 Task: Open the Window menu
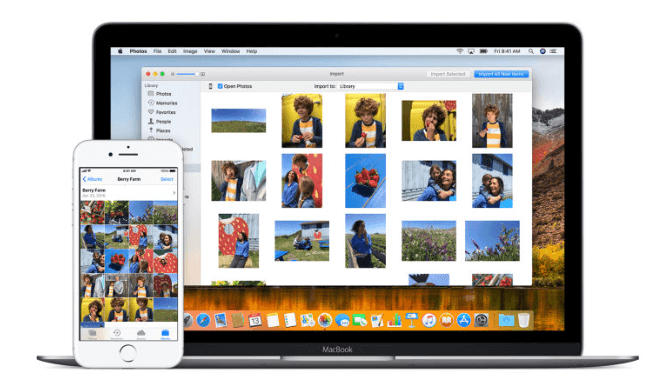pos(230,51)
